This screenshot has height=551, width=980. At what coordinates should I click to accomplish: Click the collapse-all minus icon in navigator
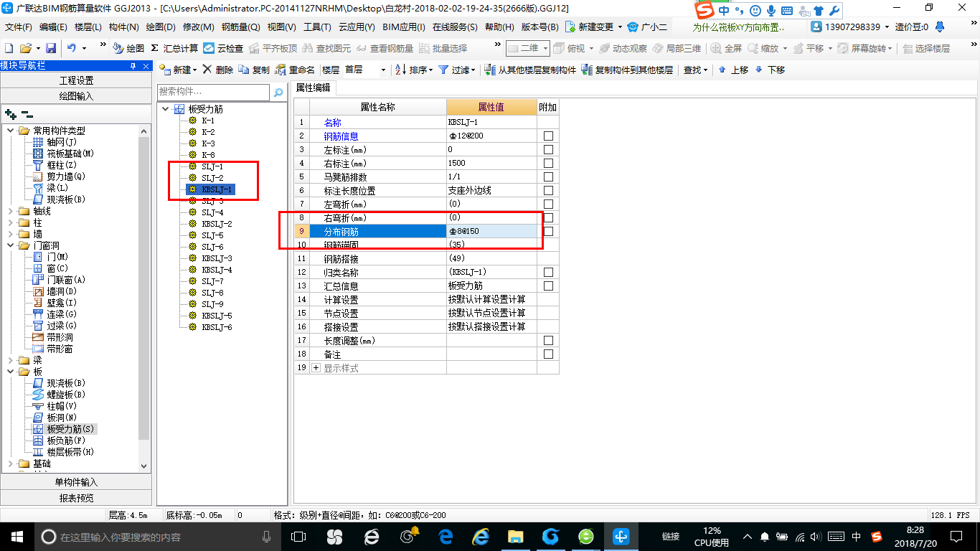(x=27, y=113)
